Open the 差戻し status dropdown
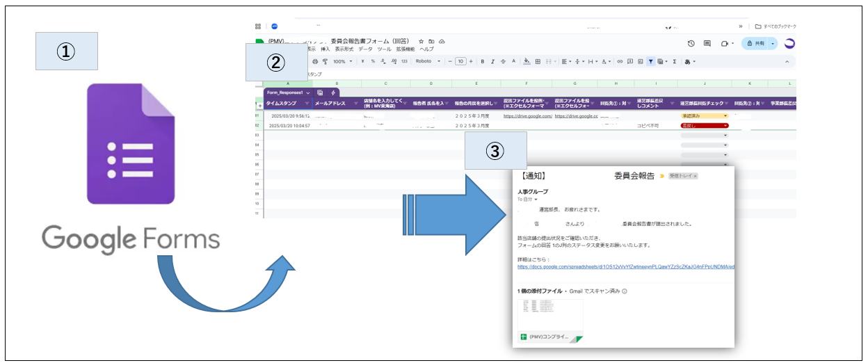Screen dimensions: 868x363 click(705, 126)
